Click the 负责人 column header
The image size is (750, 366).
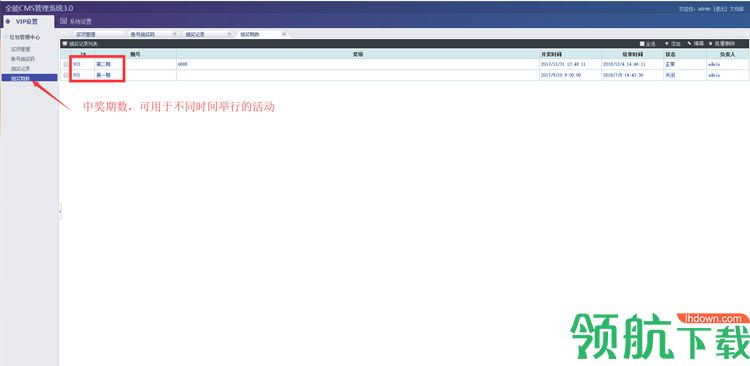[728, 55]
